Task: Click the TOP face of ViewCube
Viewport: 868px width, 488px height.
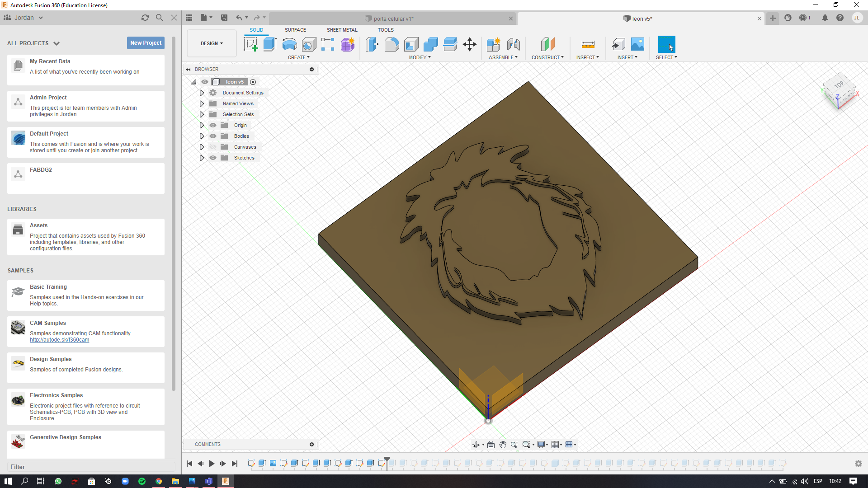Action: [839, 85]
